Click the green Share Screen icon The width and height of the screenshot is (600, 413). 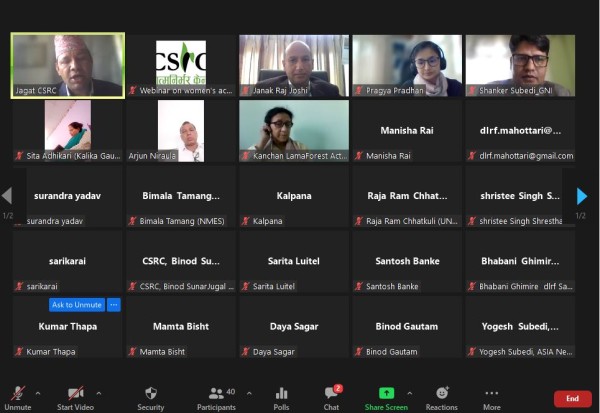pos(386,393)
